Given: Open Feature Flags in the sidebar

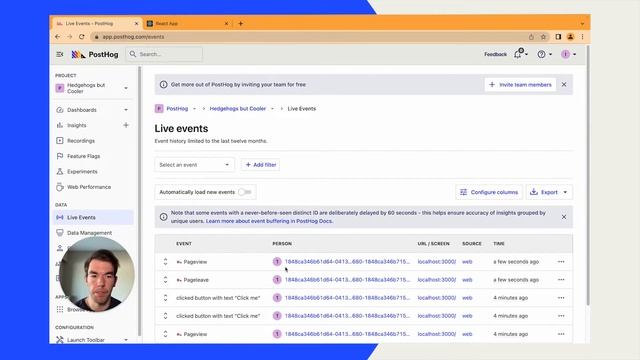Looking at the screenshot, I should (83, 156).
